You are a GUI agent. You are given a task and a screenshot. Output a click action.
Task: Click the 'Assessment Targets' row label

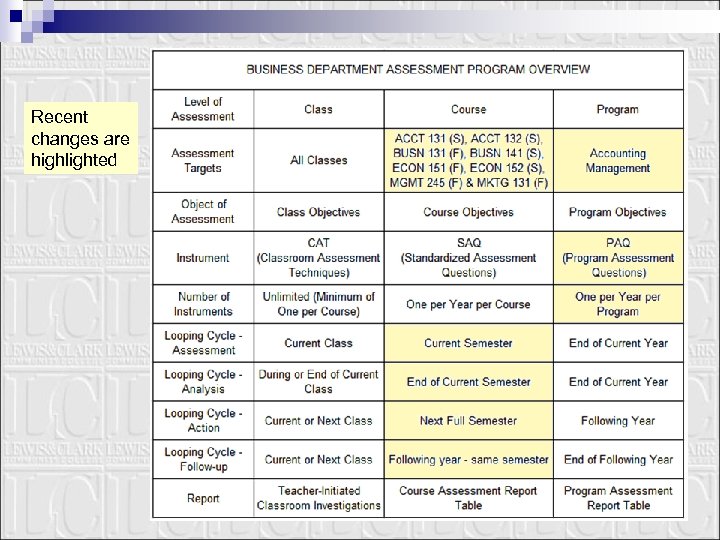[x=203, y=161]
